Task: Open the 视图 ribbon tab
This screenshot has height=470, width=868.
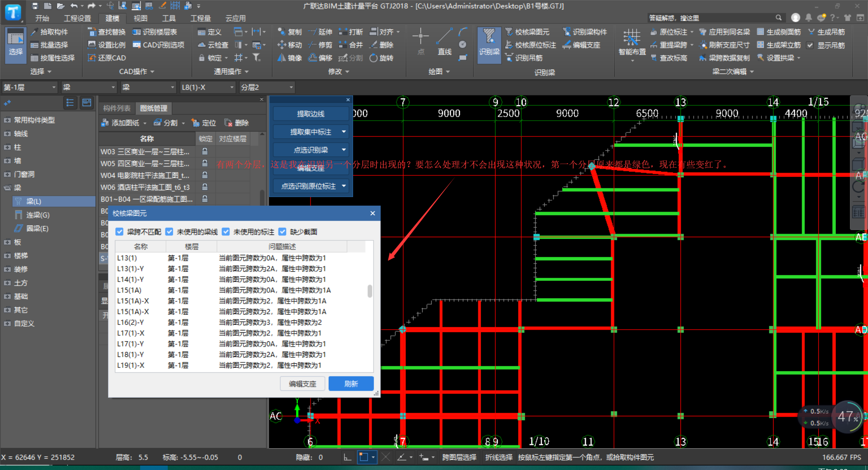Action: click(x=140, y=18)
